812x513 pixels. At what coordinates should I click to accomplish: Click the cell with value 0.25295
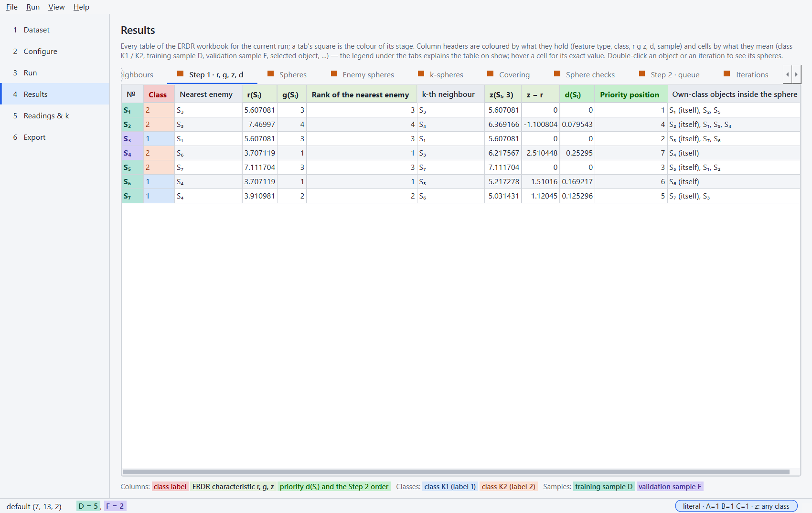(577, 153)
